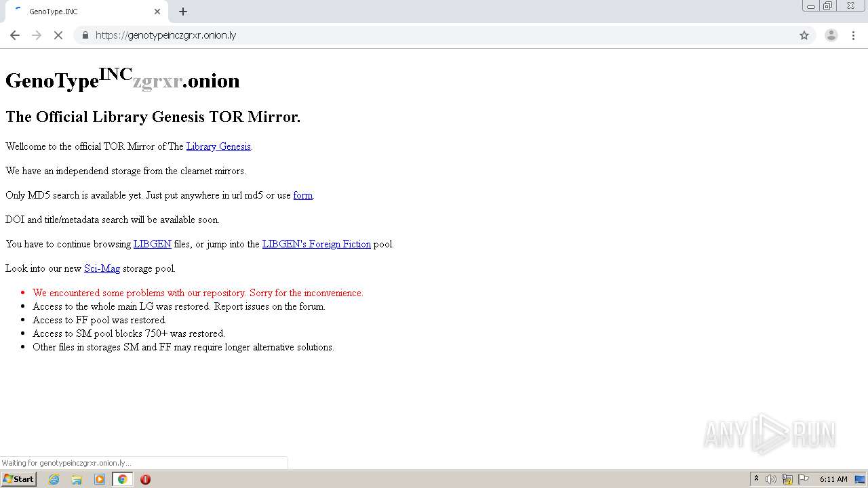Image resolution: width=868 pixels, height=488 pixels.
Task: Click 'Access to FF pool was restored.'
Action: coord(100,320)
